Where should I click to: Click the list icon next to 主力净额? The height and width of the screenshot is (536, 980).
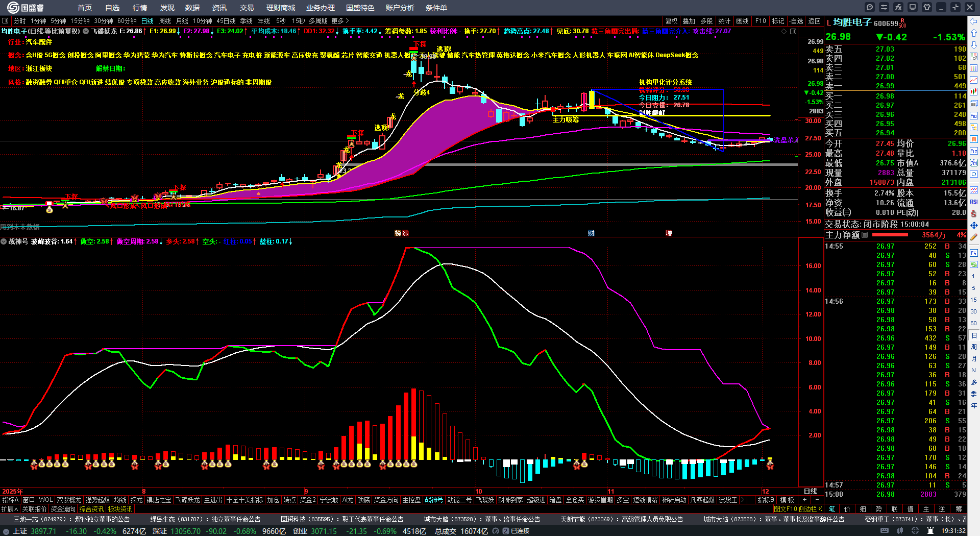pyautogui.click(x=865, y=235)
